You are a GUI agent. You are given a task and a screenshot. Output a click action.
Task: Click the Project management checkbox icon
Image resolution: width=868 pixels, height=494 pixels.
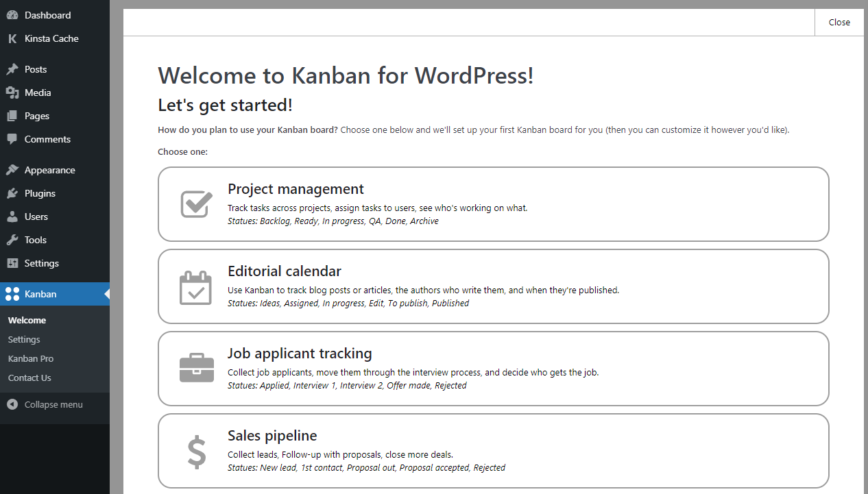(x=196, y=204)
